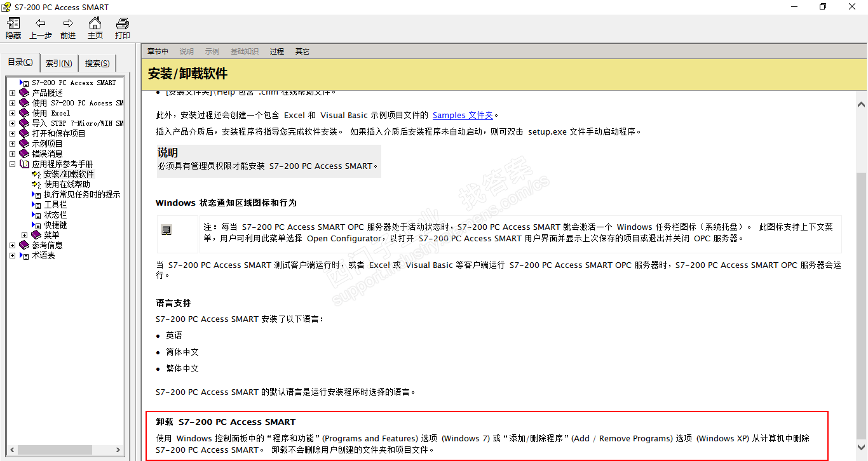Screen dimensions: 868x461
Task: Select 使用 S7-200 PC Access in the tree
Action: [x=78, y=103]
